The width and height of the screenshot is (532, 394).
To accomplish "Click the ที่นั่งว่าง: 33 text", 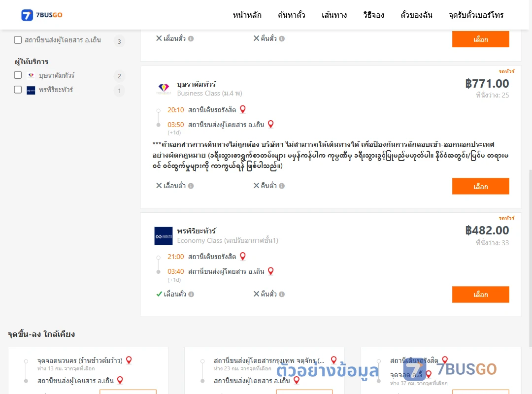I will [492, 243].
